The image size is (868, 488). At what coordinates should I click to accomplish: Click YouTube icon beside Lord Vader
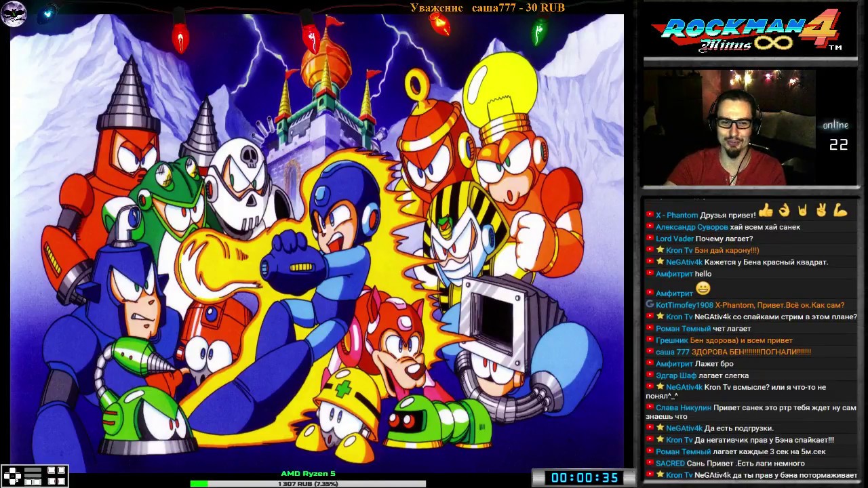650,239
